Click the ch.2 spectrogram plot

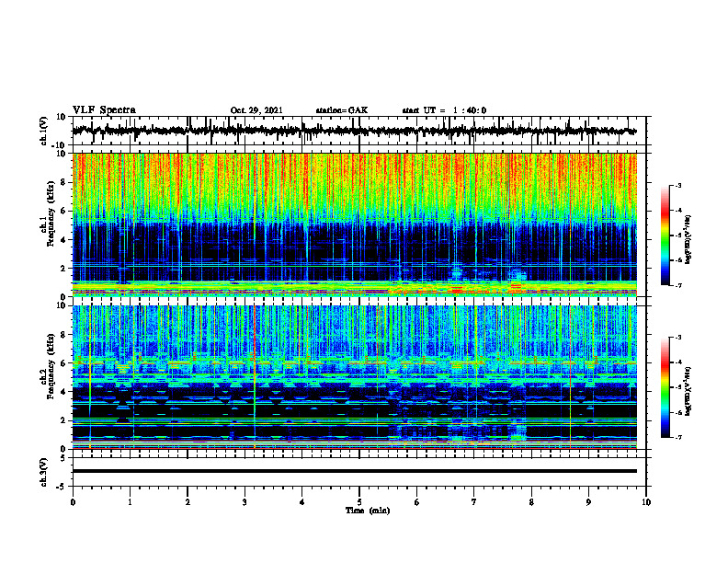point(355,377)
